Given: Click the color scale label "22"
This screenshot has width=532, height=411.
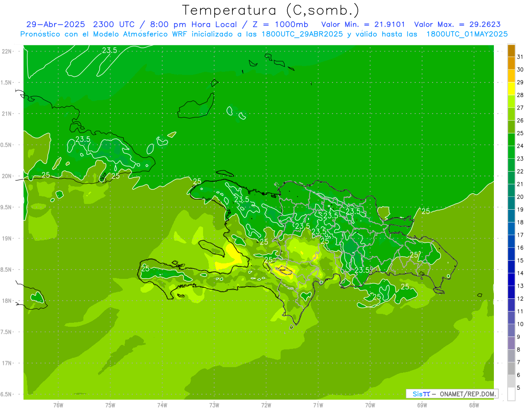Looking at the screenshot, I should click(520, 171).
